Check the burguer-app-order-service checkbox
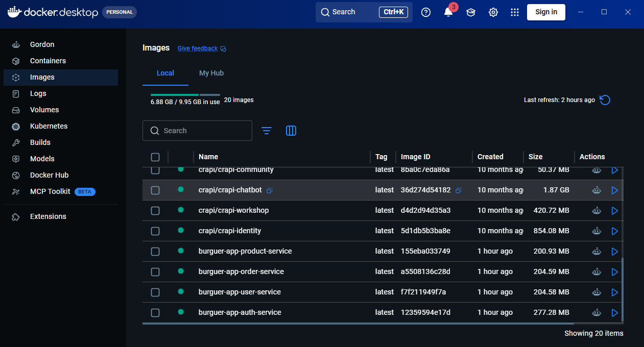 (155, 272)
